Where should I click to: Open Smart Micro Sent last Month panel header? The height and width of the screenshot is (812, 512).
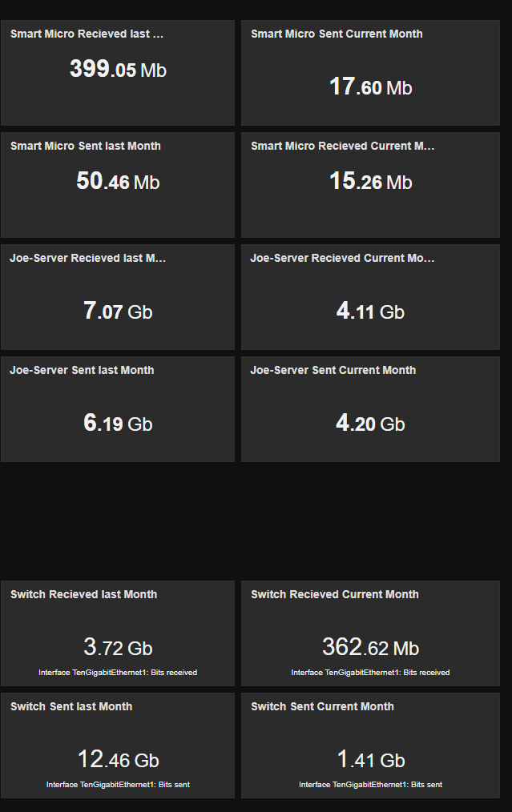86,147
